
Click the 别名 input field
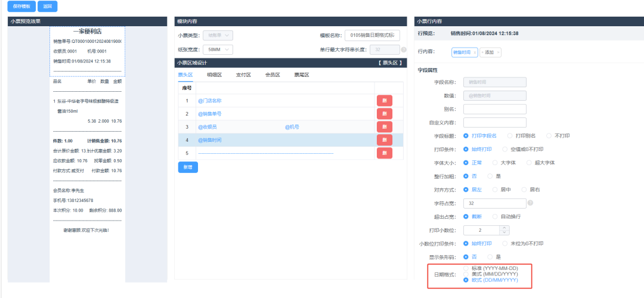[494, 109]
